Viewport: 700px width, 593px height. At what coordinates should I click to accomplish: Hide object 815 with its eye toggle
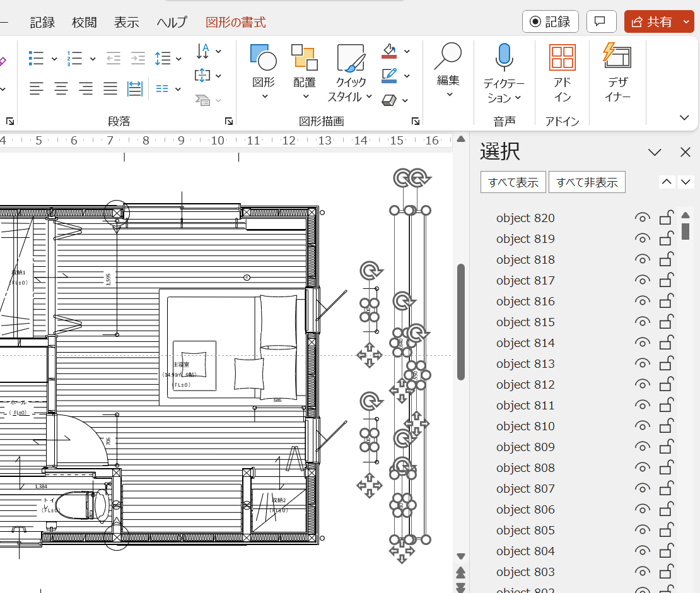642,322
